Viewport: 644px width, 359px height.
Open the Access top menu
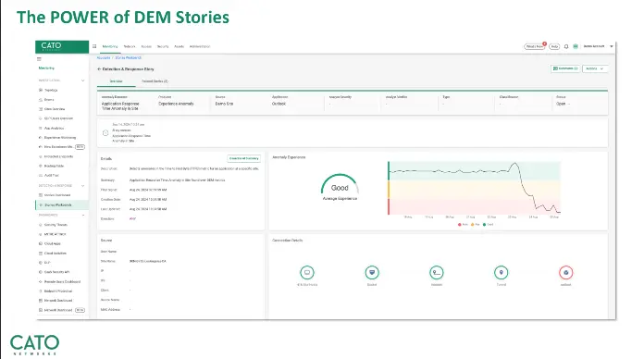146,46
